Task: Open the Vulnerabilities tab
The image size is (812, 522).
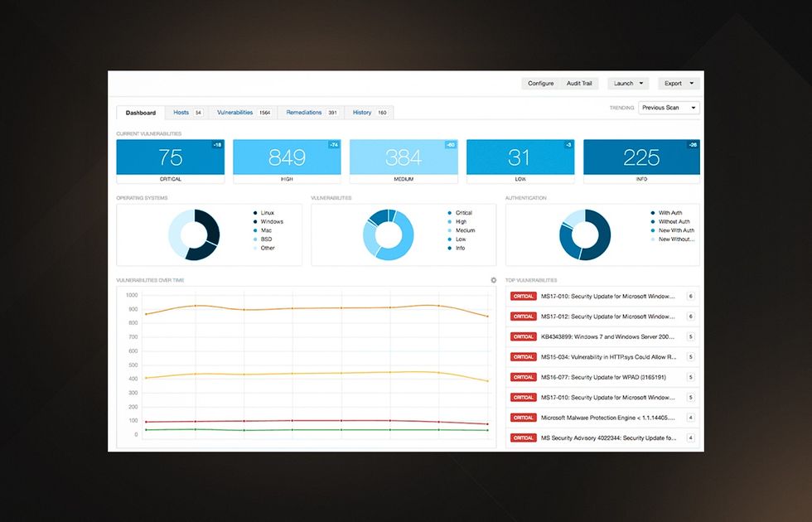Action: [x=244, y=113]
